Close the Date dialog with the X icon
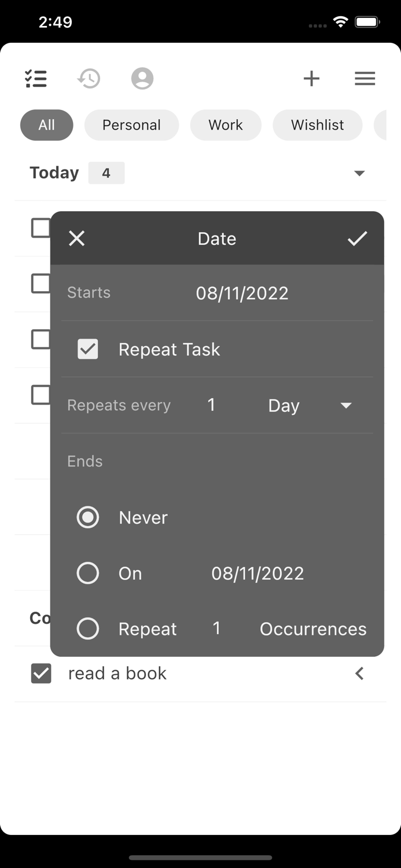401x868 pixels. coord(76,238)
